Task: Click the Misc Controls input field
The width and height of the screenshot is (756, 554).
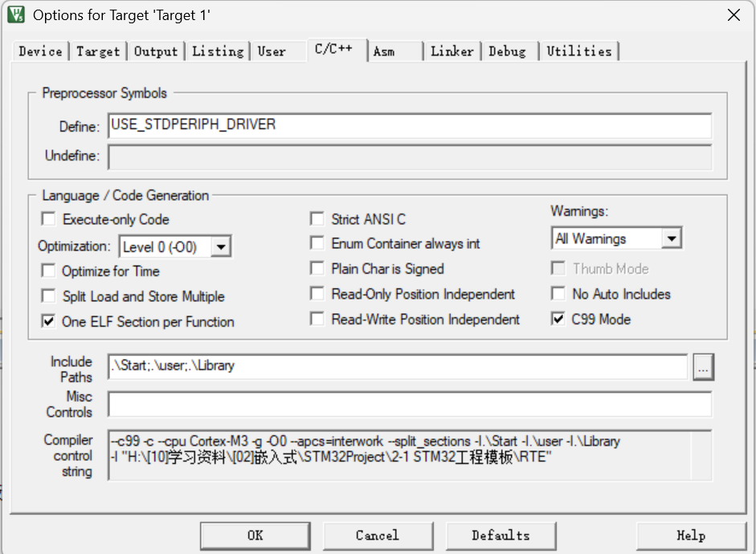Action: pos(410,404)
